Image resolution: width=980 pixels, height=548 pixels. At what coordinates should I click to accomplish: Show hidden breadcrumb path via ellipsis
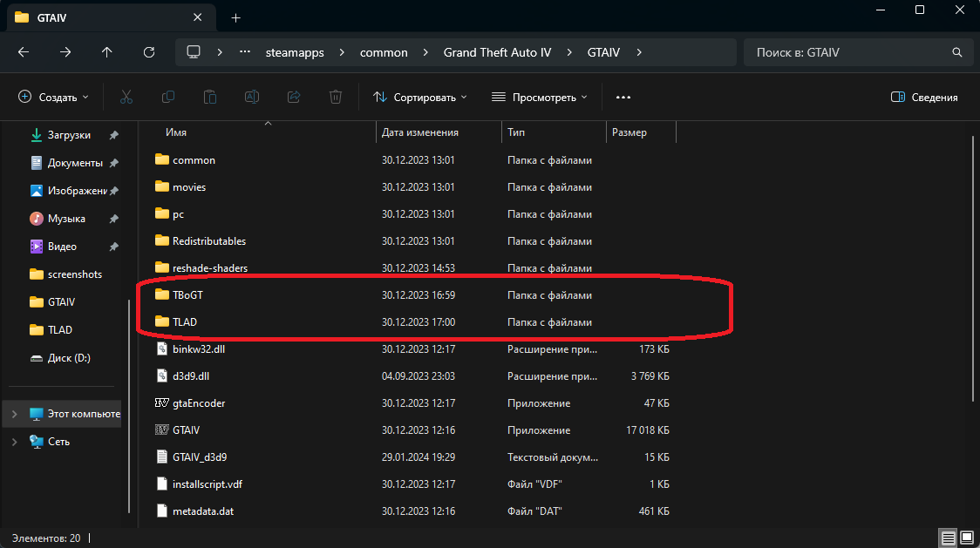[245, 52]
